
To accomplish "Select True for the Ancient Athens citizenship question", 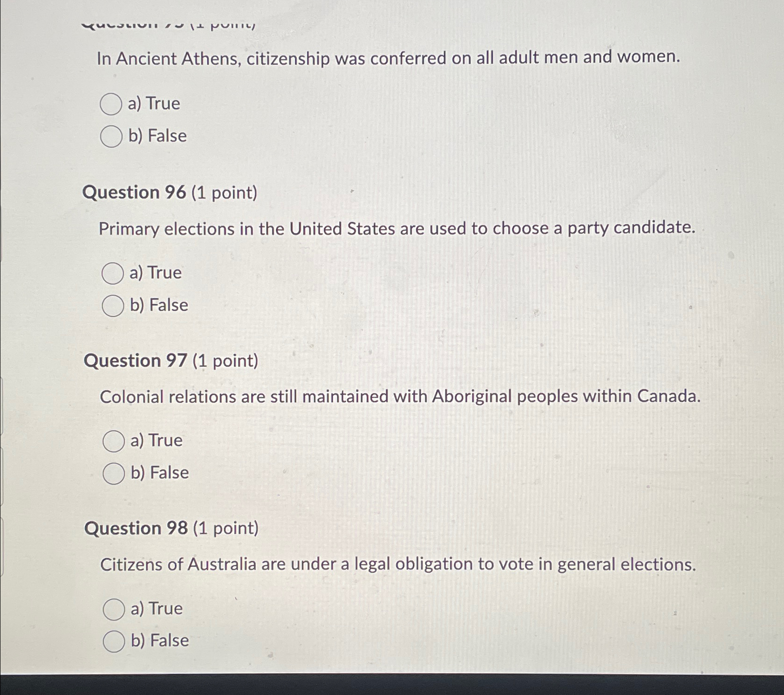I will pos(112,104).
